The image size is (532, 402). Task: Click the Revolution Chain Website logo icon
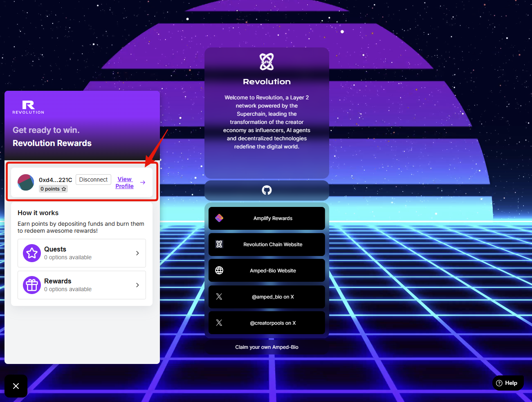[219, 244]
